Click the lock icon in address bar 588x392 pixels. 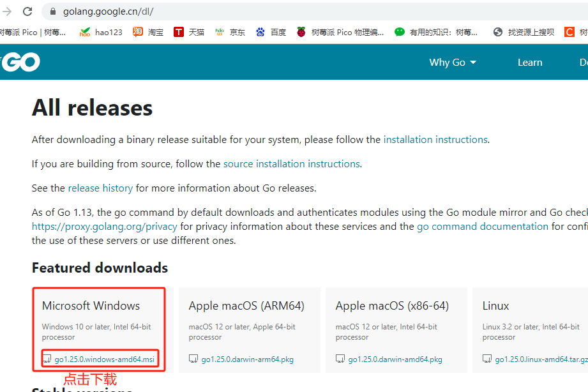52,11
